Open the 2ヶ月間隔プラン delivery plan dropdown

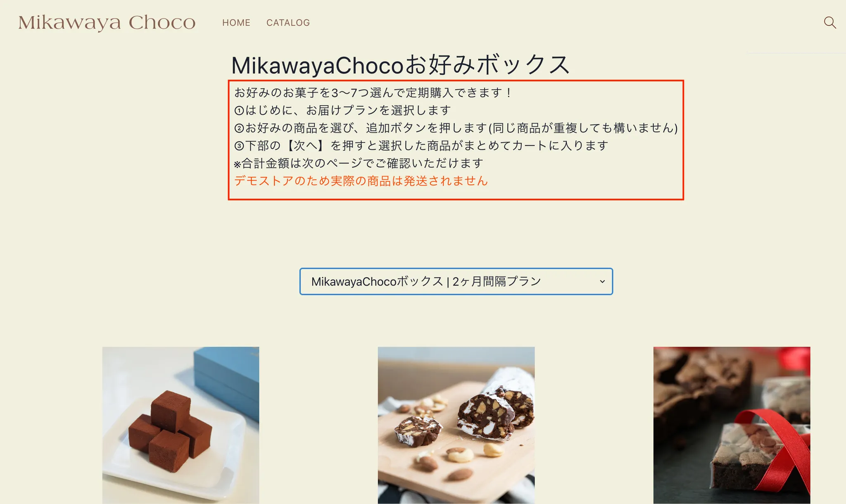point(456,281)
